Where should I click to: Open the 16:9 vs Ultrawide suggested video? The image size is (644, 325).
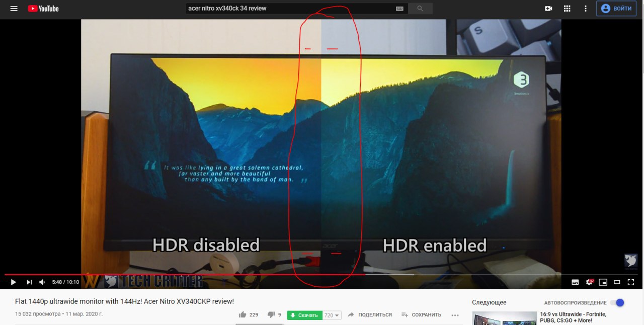pyautogui.click(x=573, y=317)
